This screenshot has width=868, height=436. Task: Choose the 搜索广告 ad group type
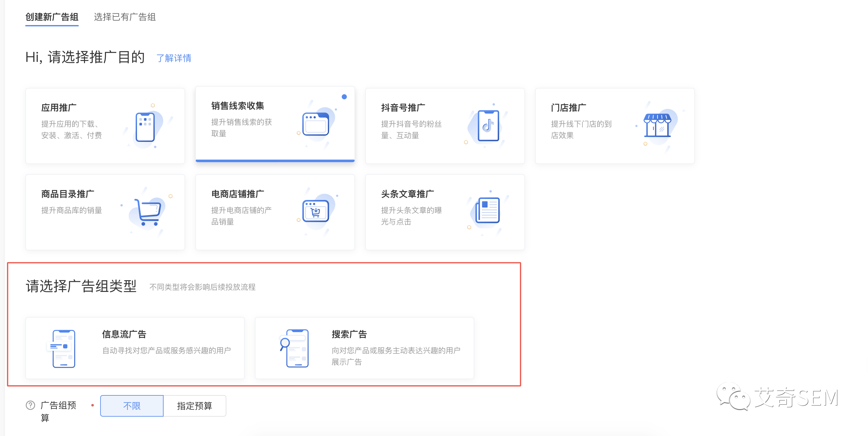349,334
